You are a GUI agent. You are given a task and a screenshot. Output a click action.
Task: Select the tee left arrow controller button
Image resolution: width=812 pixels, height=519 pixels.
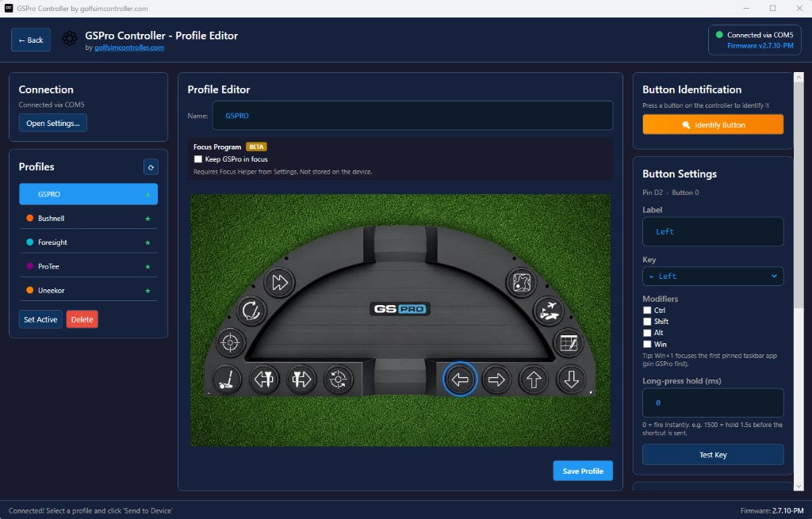coord(264,380)
